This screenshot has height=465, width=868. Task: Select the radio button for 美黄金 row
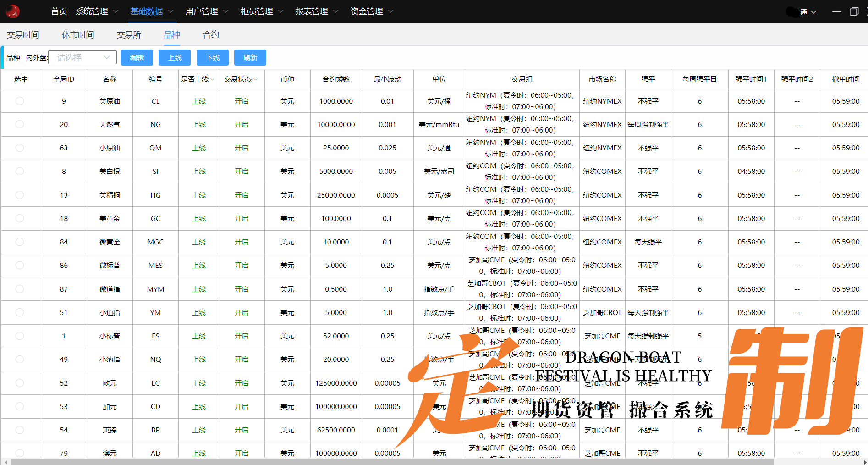tap(20, 218)
